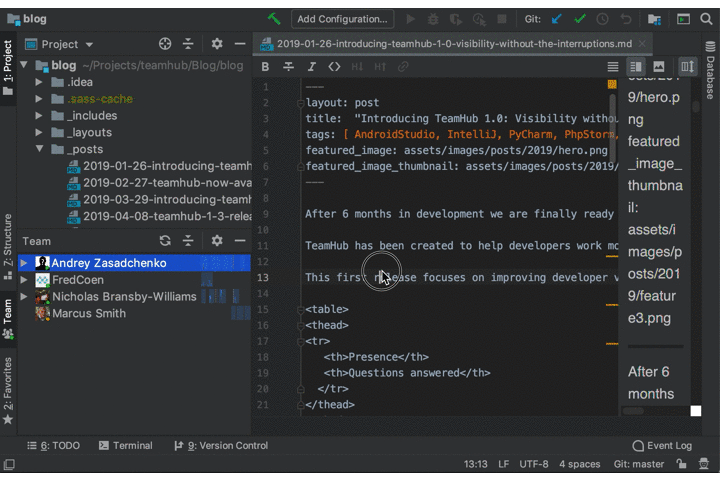Click the 13:13 line-column indicator
Screen dimensions: 720x480
click(x=475, y=464)
